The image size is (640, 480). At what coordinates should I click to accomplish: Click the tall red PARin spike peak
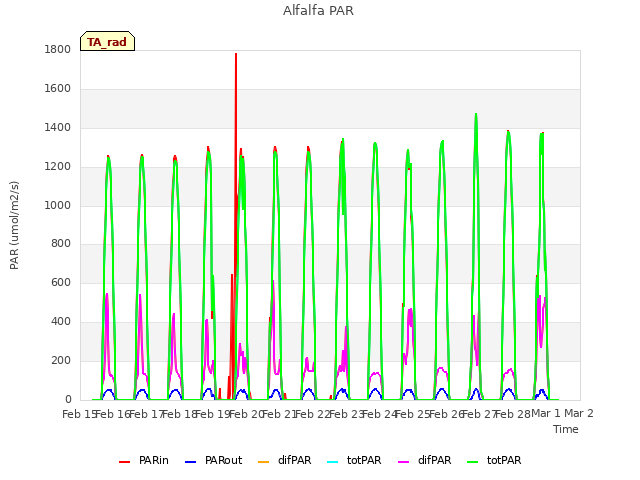(236, 54)
